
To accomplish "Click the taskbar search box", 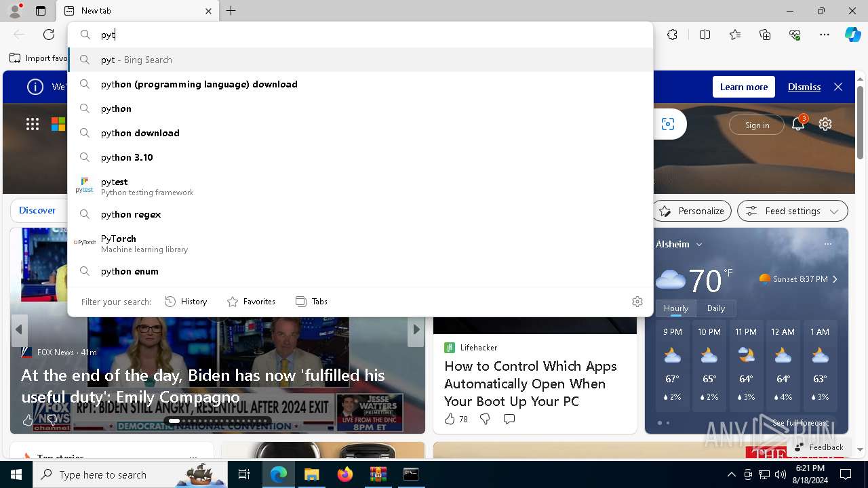I will pos(131,474).
